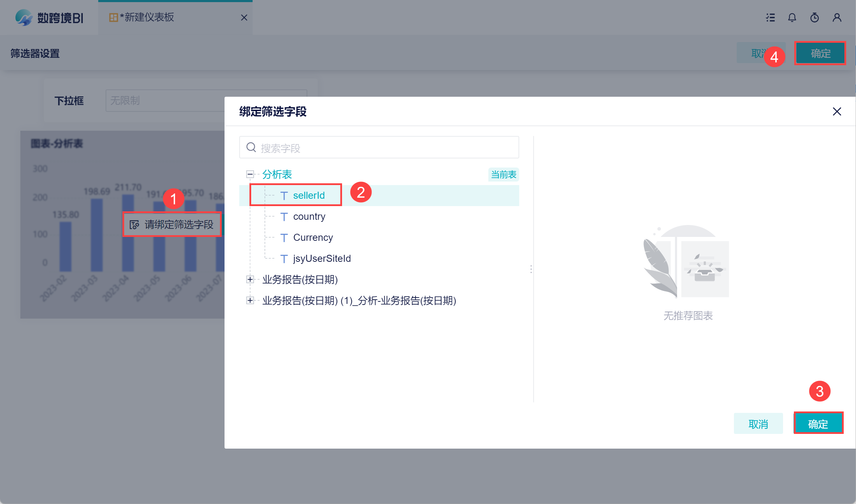The width and height of the screenshot is (856, 504).
Task: Open the timer clock icon
Action: tap(815, 18)
